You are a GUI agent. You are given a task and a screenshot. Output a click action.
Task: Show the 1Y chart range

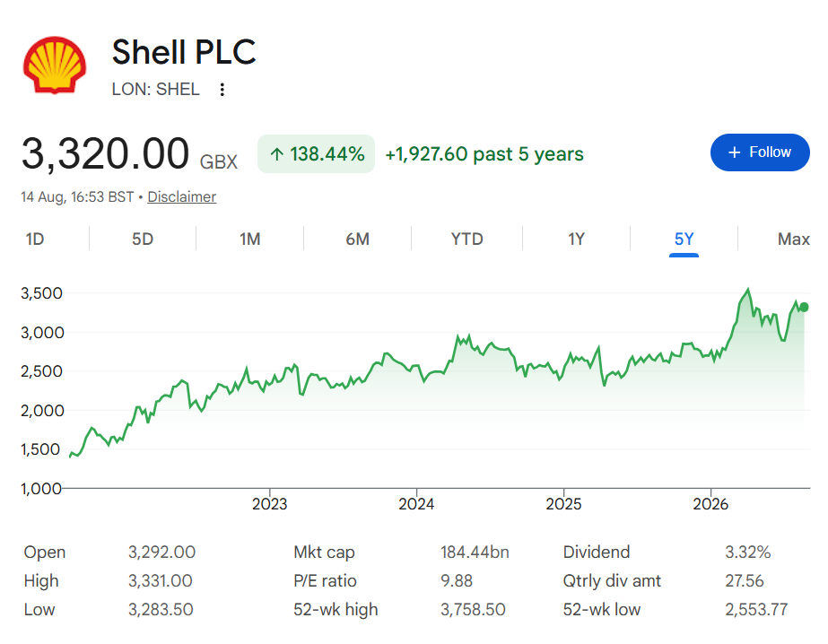point(576,239)
